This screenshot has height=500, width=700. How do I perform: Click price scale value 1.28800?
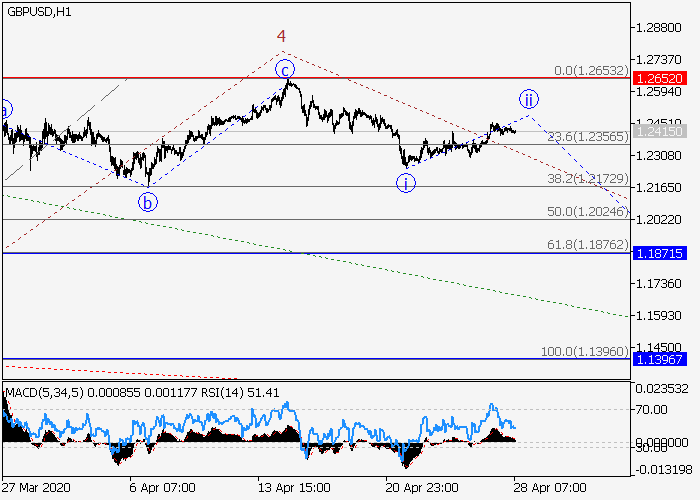tap(658, 28)
